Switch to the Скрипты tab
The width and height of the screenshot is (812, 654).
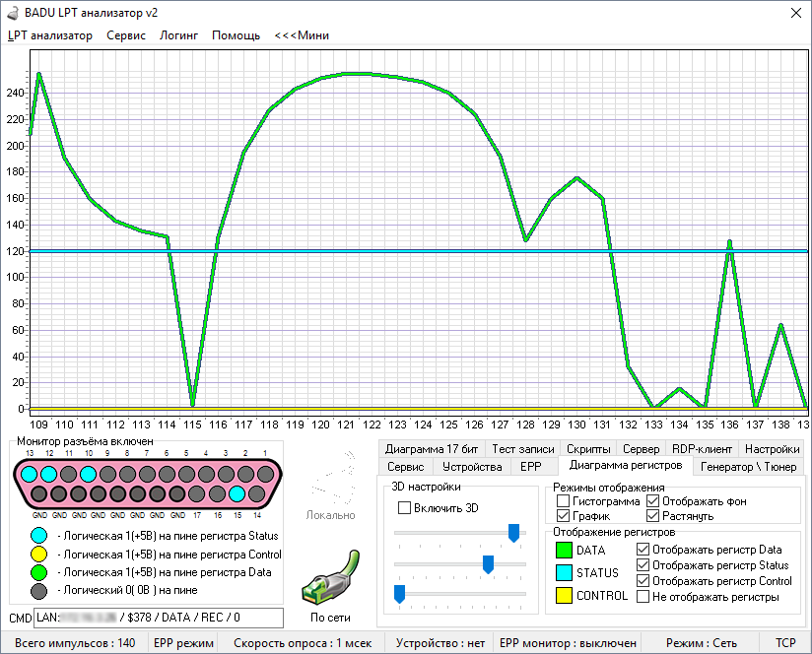588,448
